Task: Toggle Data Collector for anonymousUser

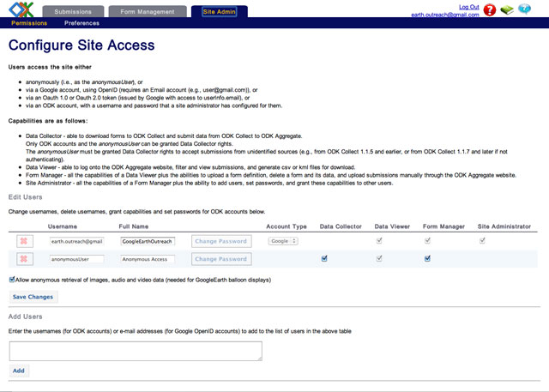Action: [x=324, y=258]
